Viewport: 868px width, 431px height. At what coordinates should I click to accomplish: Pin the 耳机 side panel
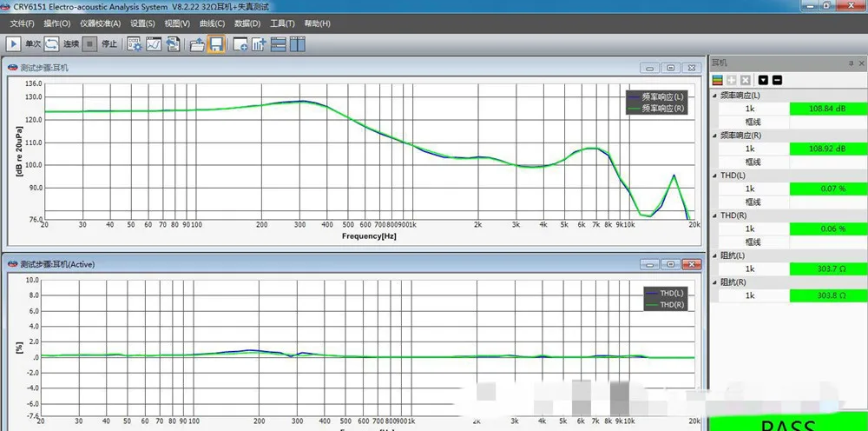tap(852, 63)
